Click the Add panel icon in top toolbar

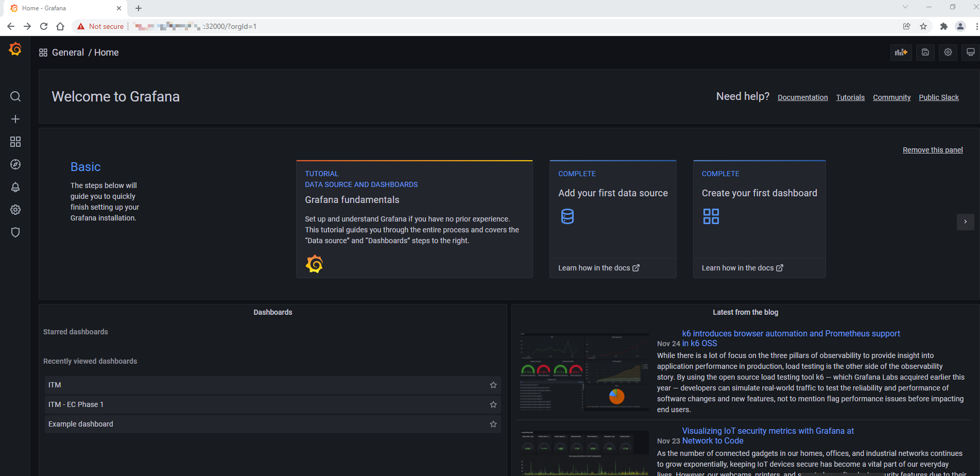click(x=901, y=52)
